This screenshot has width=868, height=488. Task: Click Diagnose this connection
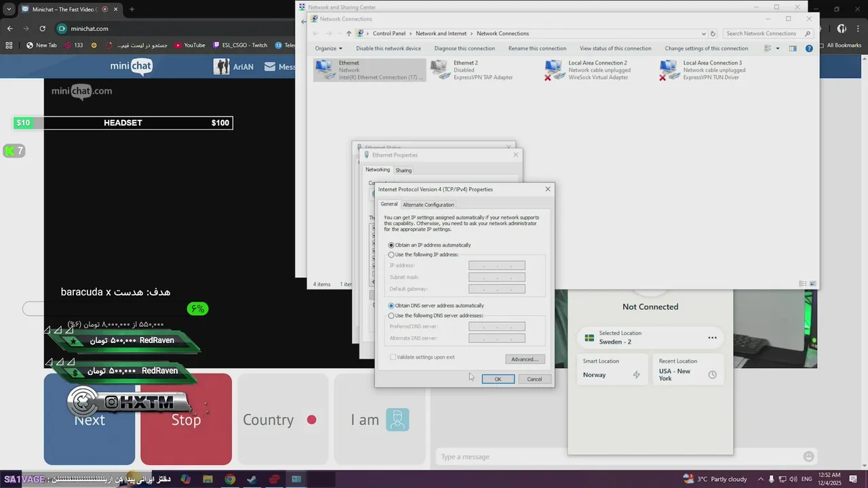pos(465,48)
